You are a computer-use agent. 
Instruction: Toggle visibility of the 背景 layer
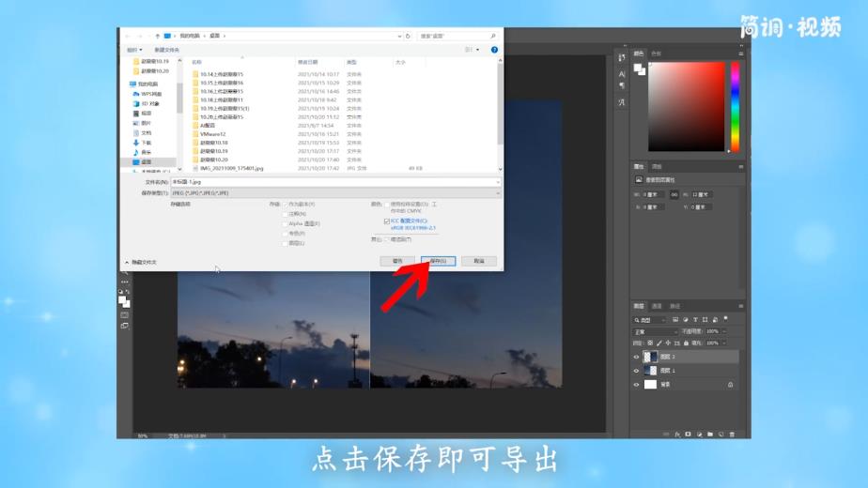tap(636, 385)
